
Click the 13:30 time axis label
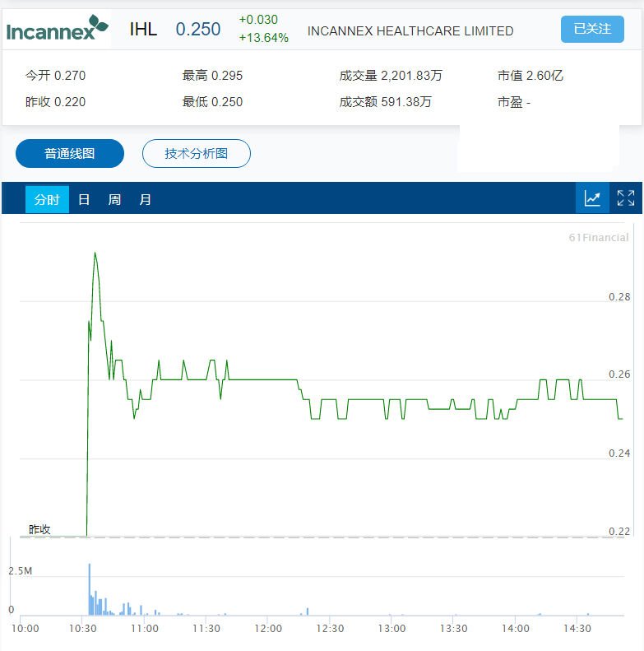coord(453,629)
